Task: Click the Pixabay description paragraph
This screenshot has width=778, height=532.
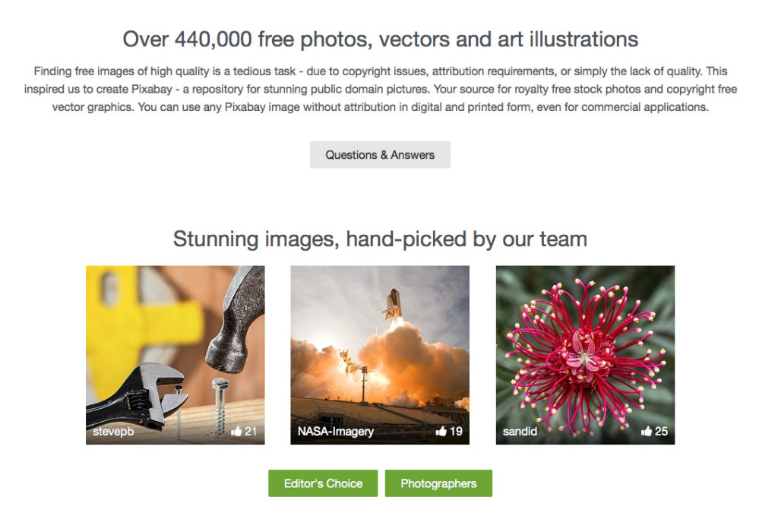Action: (380, 90)
